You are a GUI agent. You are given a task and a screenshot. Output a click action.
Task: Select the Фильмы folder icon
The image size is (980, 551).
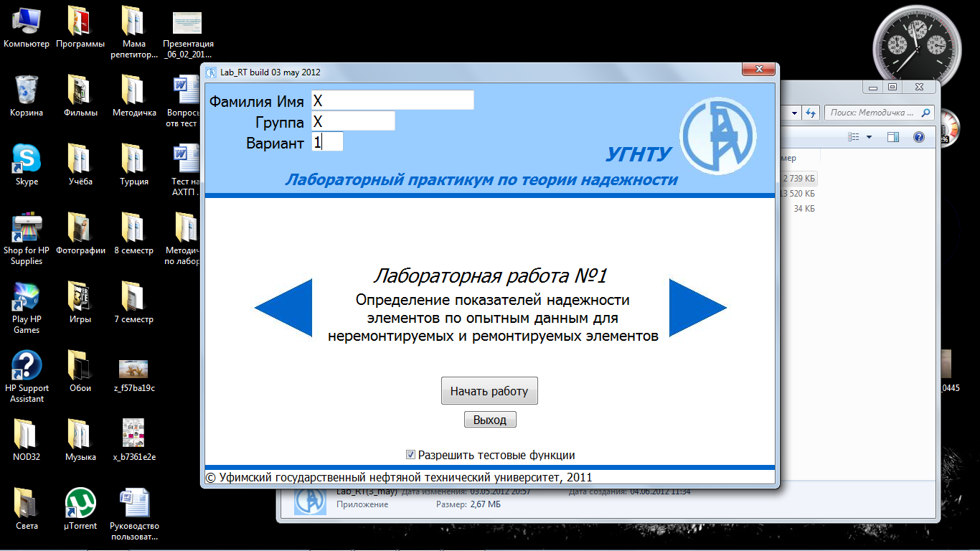[80, 95]
